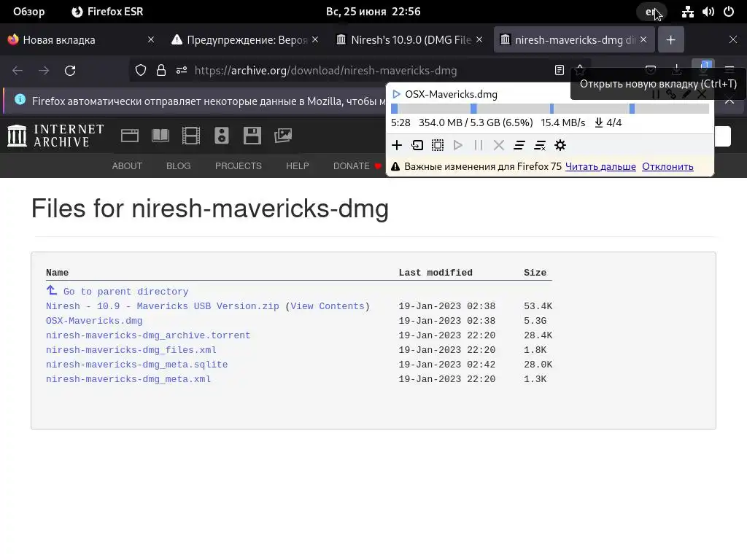The height and width of the screenshot is (560, 747).
Task: Open ABOUT nav item
Action: [127, 166]
